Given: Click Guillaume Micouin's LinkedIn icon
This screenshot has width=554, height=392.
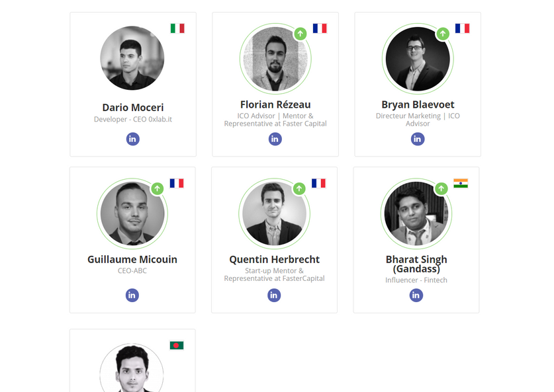Looking at the screenshot, I should pyautogui.click(x=132, y=295).
